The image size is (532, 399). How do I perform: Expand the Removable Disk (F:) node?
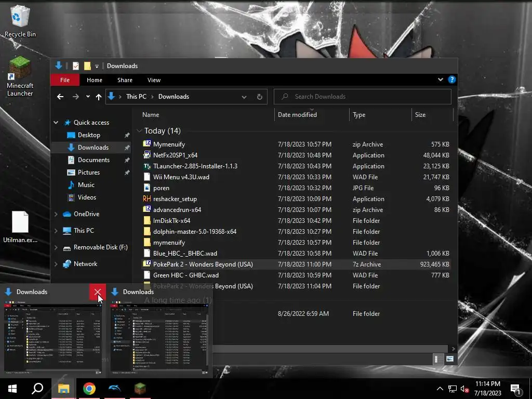click(x=56, y=247)
